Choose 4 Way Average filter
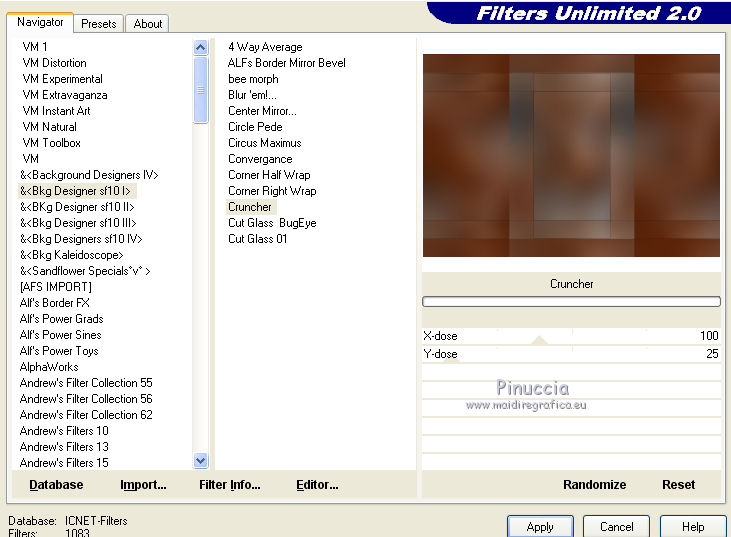 pyautogui.click(x=265, y=47)
